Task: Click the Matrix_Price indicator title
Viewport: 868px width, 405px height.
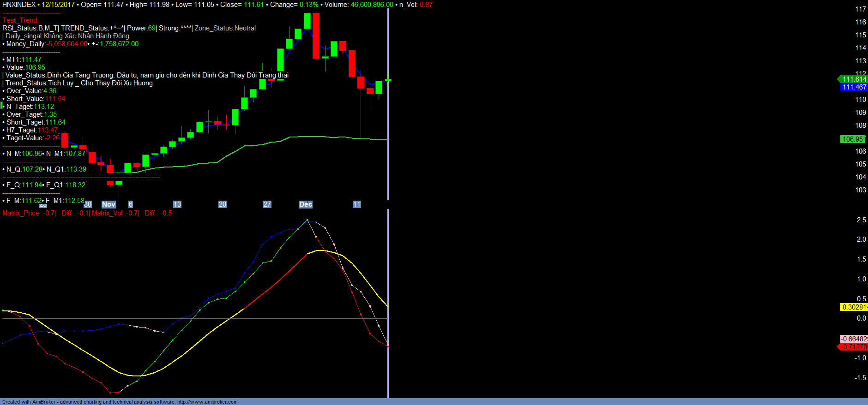Action: tap(21, 213)
